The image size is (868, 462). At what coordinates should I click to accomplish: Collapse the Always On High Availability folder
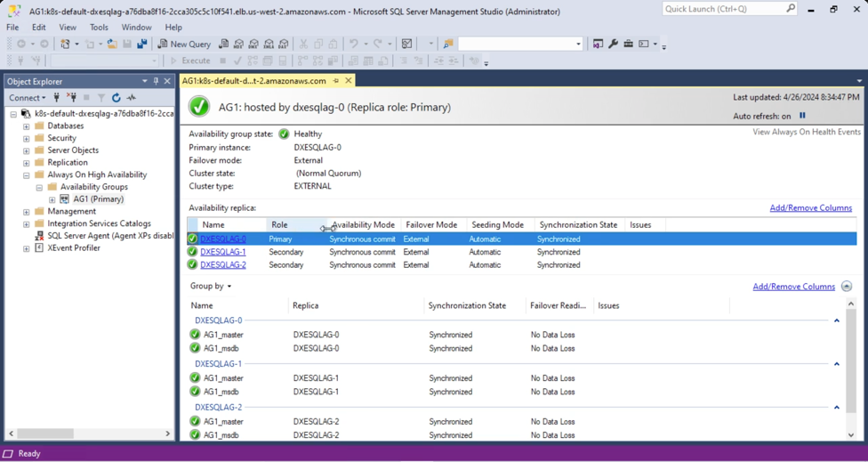point(26,175)
